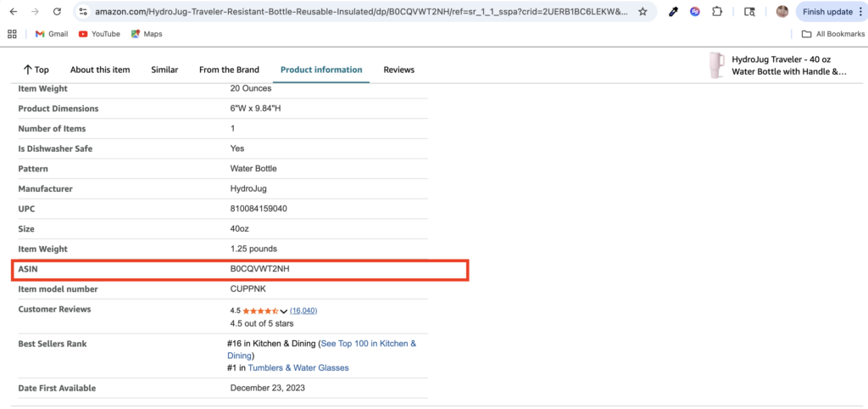Open Tumblers & Water Glasses category link

(298, 368)
